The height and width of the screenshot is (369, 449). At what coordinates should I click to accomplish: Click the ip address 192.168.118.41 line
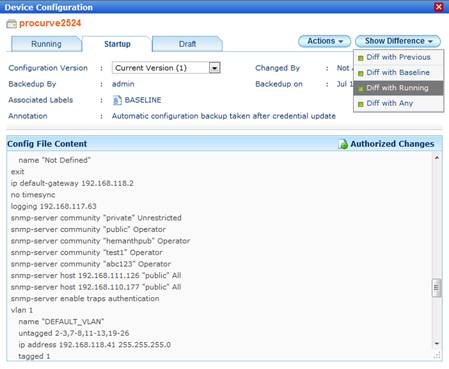coord(95,345)
